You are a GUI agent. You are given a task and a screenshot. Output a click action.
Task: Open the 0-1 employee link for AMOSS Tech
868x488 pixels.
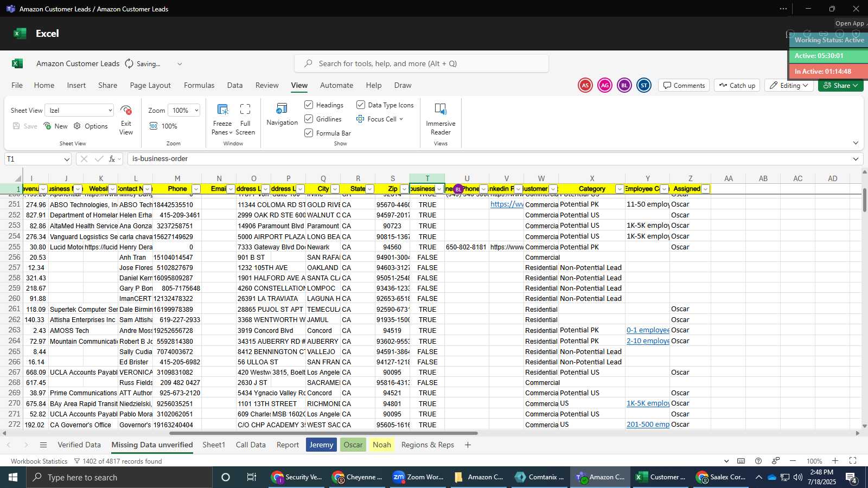[648, 330]
